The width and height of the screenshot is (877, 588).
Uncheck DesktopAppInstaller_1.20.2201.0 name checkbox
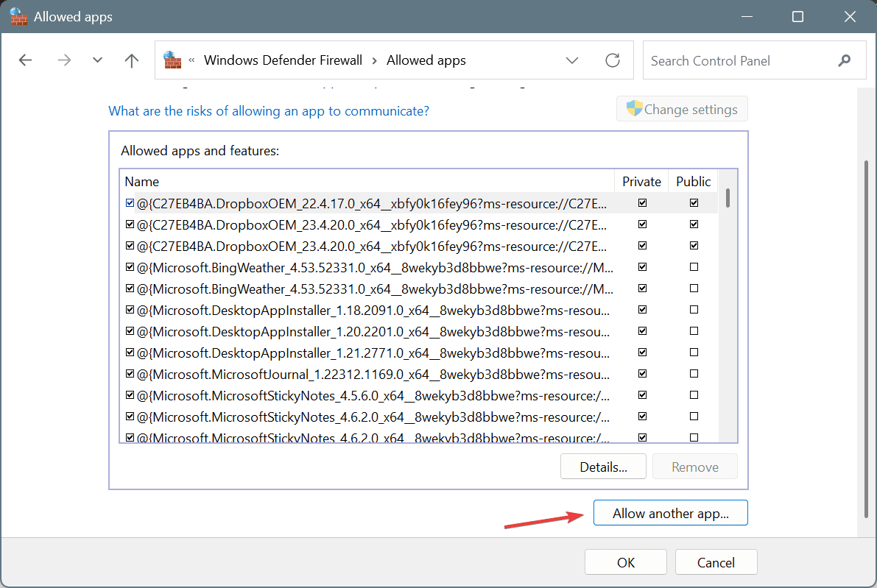(x=130, y=331)
